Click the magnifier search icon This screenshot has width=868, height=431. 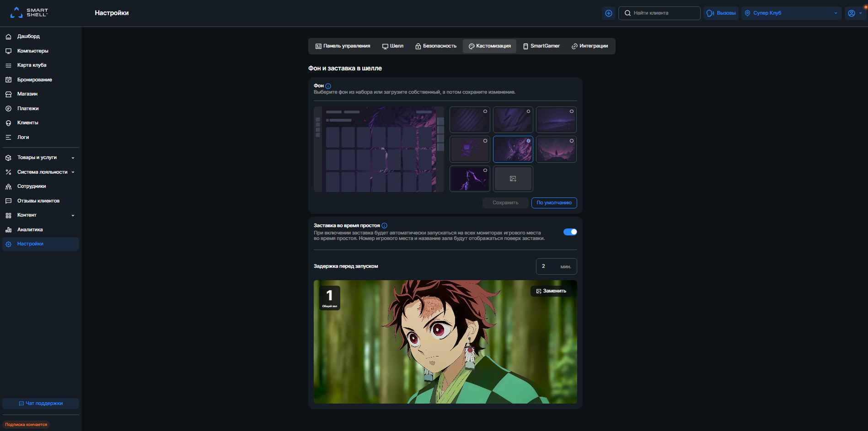tap(627, 13)
